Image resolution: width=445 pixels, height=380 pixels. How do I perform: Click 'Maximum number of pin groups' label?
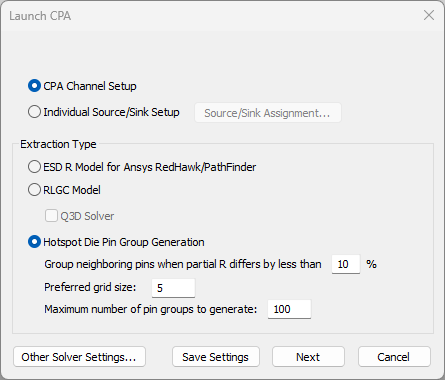(x=151, y=309)
